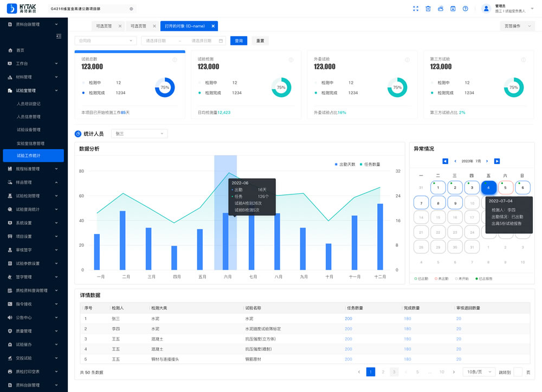Viewport: 542px width, 392px height.
Task: Click the info icon on 试验总数 card
Action: tap(175, 60)
